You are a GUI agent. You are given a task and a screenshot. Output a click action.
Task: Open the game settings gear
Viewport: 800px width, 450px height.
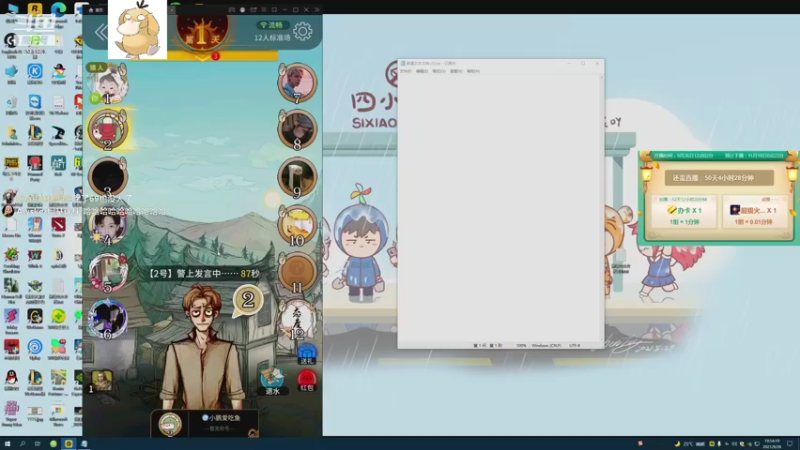tap(303, 32)
